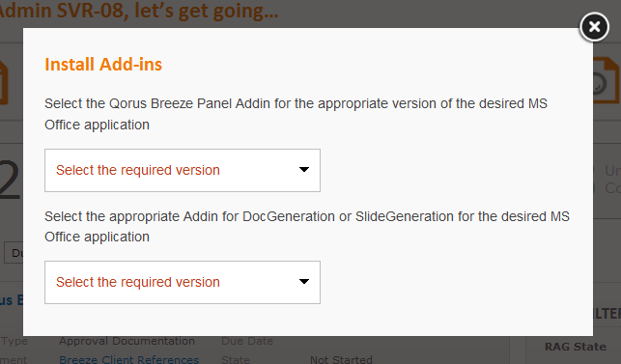Click the Due Date column label
Viewport: 621px width, 364px height.
tap(247, 341)
